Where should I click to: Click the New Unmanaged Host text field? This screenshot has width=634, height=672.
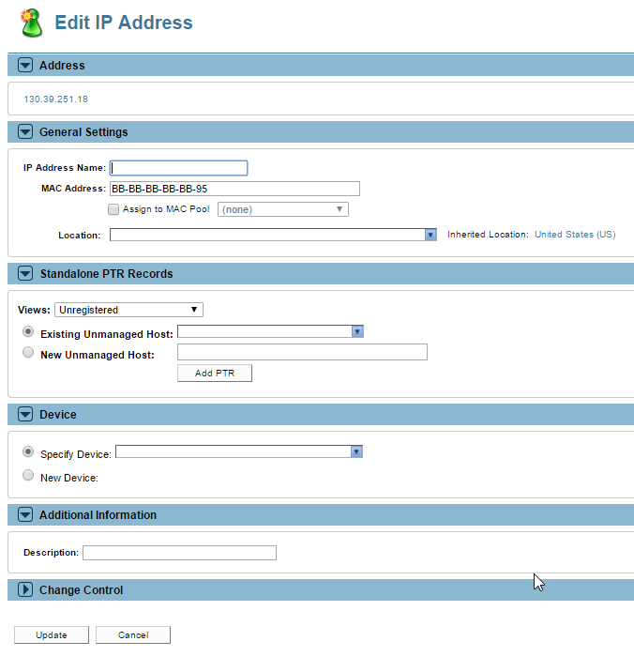(302, 352)
